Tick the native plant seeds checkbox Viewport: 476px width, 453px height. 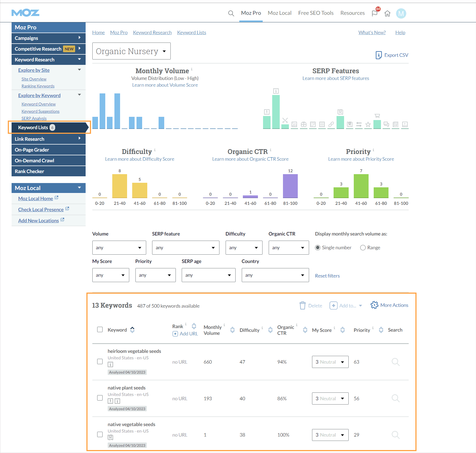100,398
